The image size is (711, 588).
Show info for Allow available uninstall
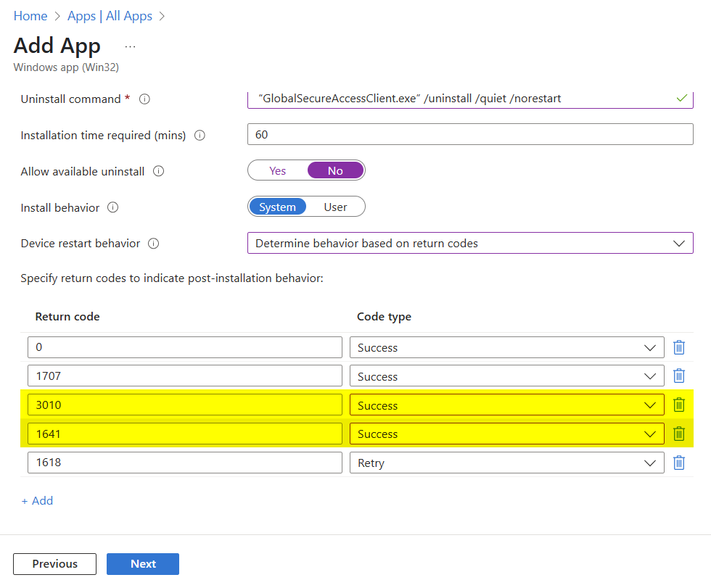pyautogui.click(x=158, y=171)
